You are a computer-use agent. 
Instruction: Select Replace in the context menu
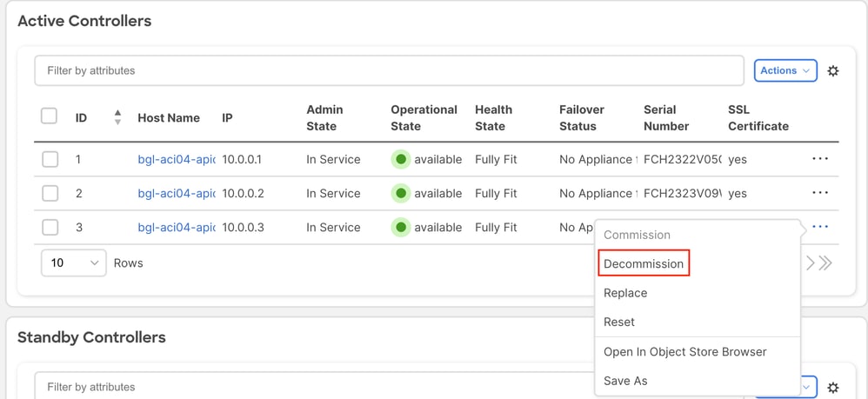coord(625,293)
